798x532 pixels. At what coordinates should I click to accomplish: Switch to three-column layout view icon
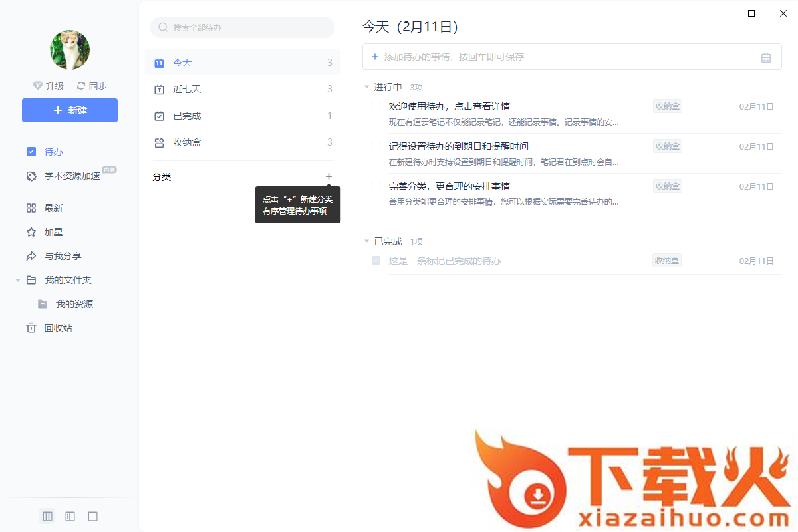click(x=47, y=516)
